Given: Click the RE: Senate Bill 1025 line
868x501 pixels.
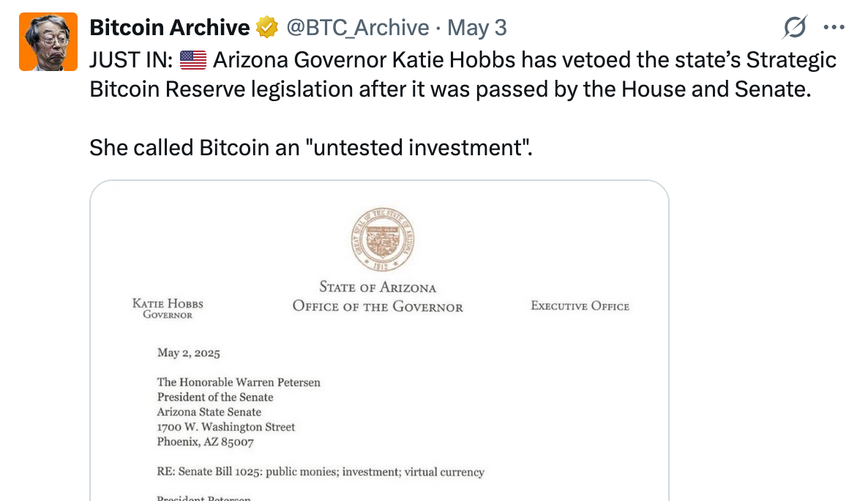Looking at the screenshot, I should 321,472.
